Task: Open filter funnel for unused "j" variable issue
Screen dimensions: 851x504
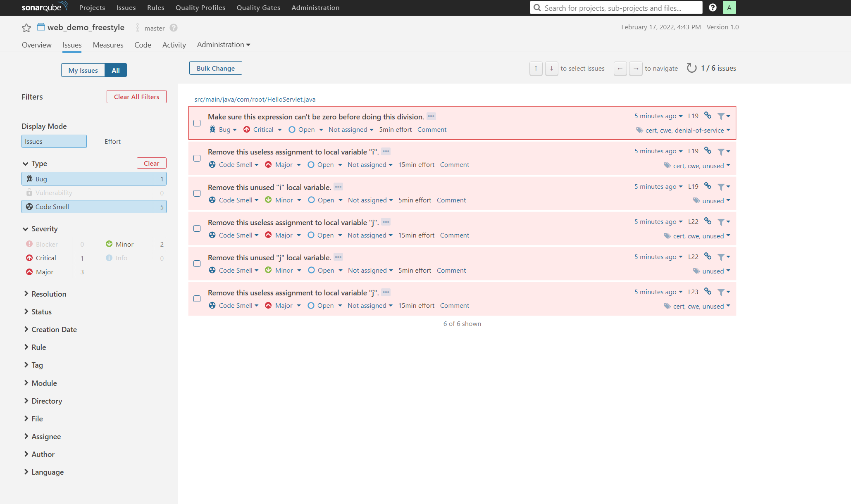Action: [x=724, y=257]
